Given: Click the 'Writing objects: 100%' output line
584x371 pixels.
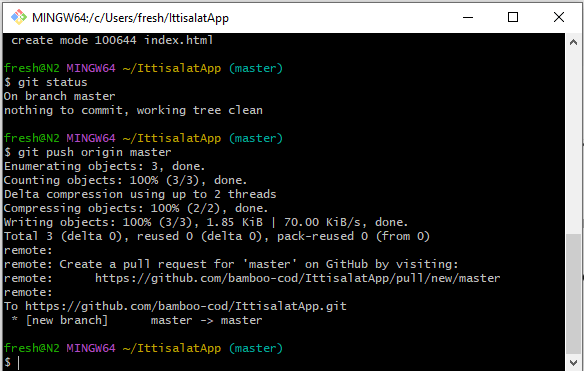Looking at the screenshot, I should tap(206, 222).
